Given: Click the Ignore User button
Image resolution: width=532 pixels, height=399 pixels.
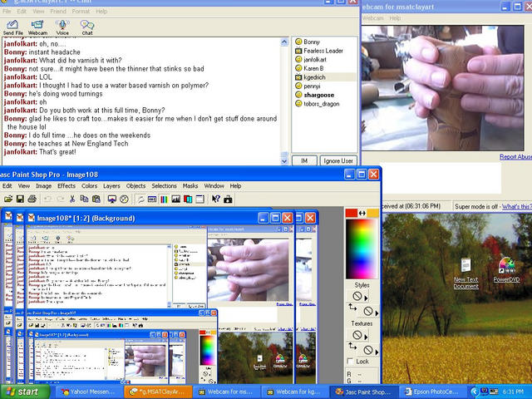Looking at the screenshot, I should [x=338, y=160].
